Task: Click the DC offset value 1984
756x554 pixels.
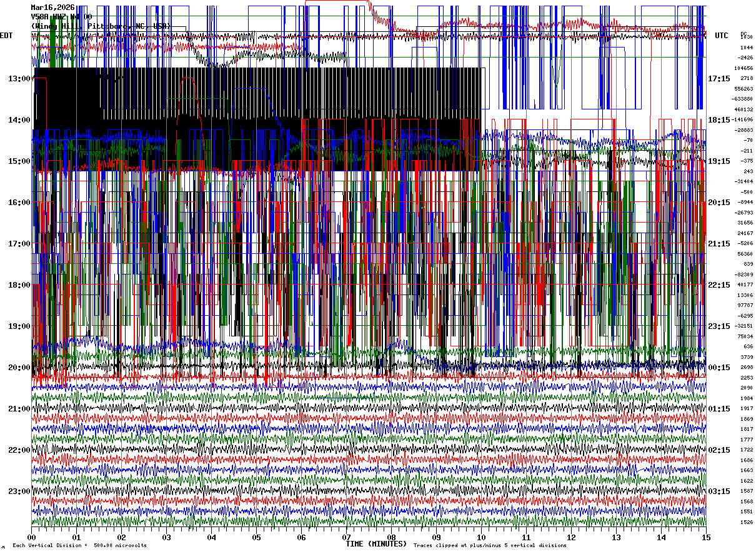Action: [x=747, y=398]
